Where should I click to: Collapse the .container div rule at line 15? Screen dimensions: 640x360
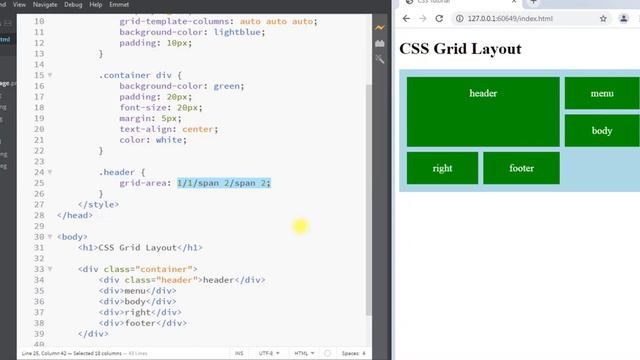(x=50, y=75)
